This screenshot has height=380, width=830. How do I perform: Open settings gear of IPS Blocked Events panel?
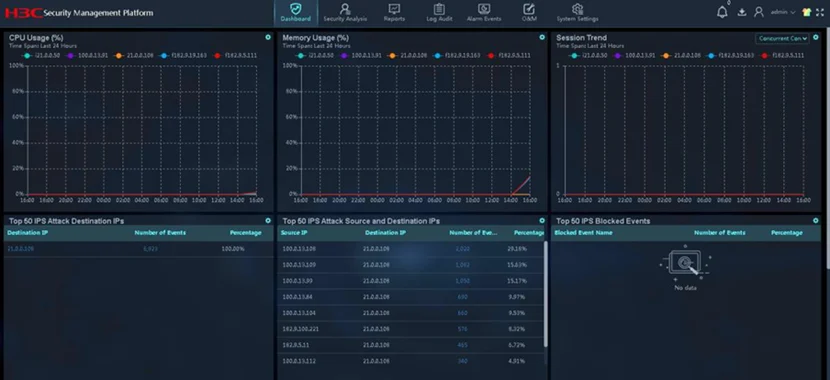click(x=816, y=221)
